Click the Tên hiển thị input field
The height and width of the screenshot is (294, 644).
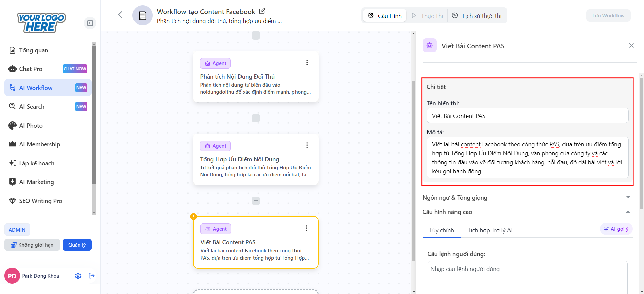[527, 116]
